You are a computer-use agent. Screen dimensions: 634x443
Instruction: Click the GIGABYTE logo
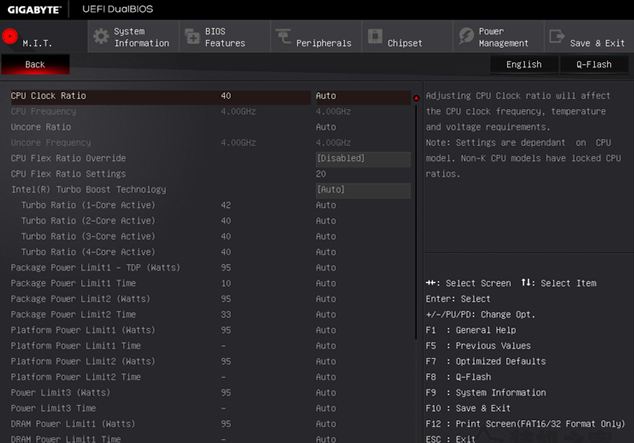[x=35, y=9]
